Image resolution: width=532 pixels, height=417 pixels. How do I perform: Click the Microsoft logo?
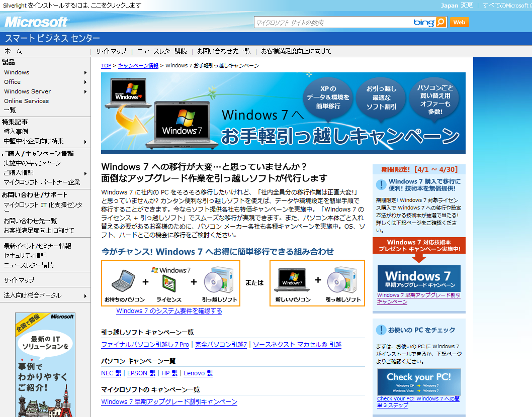click(x=37, y=22)
